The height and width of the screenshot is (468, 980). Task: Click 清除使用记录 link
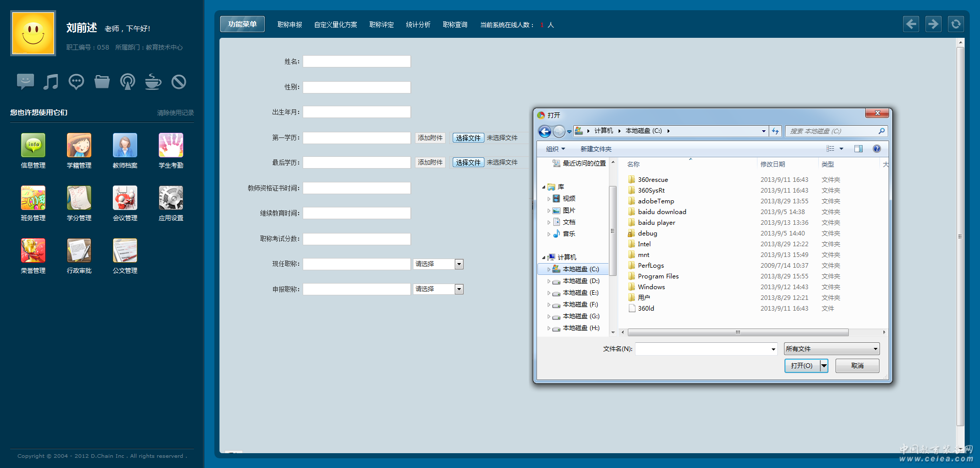pos(175,113)
